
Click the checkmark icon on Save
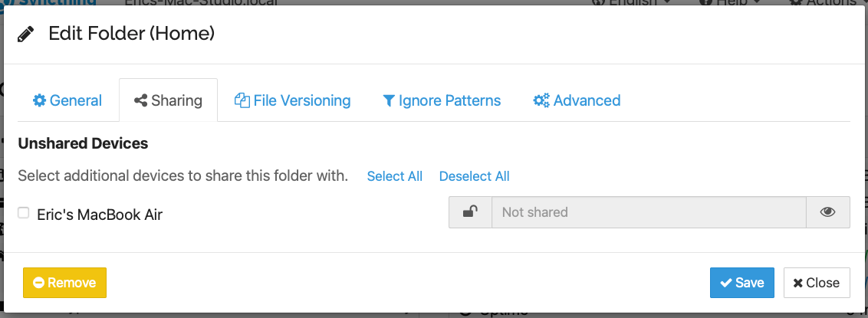(725, 284)
